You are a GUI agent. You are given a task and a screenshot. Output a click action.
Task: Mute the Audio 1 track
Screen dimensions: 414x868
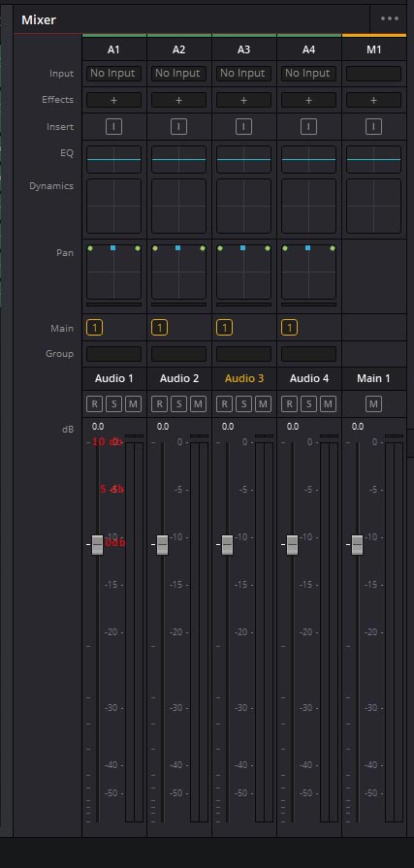[x=133, y=404]
